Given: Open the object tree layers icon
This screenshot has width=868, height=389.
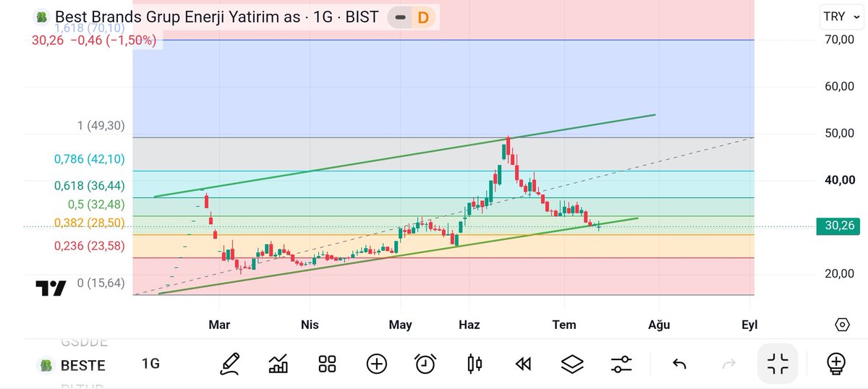Looking at the screenshot, I should coord(572,364).
